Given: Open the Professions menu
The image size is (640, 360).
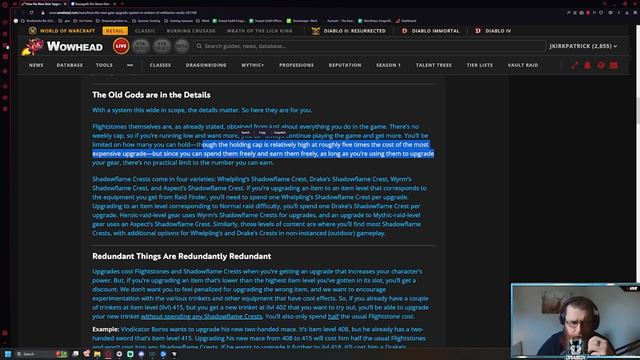Looking at the screenshot, I should click(x=296, y=65).
